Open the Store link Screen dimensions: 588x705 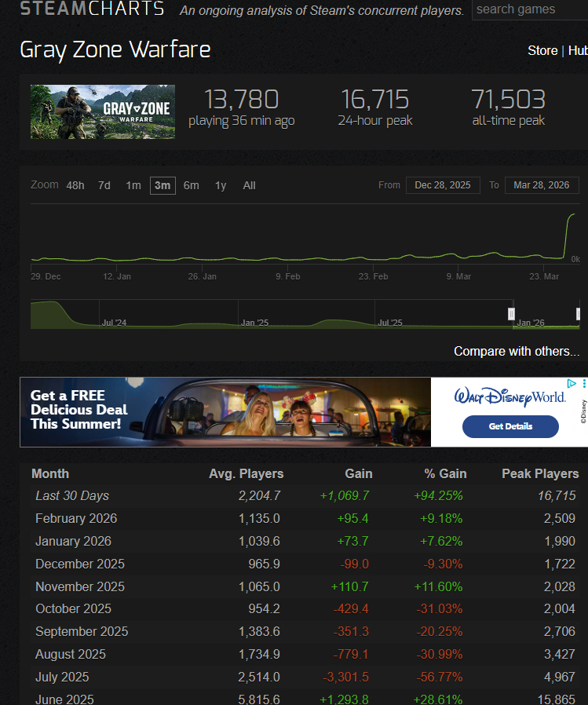click(542, 50)
